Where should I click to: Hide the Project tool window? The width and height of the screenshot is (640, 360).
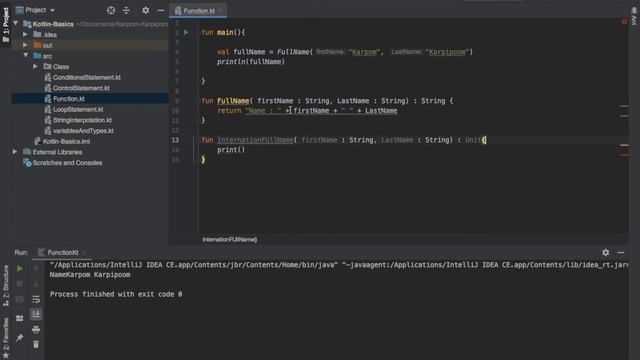(x=161, y=10)
